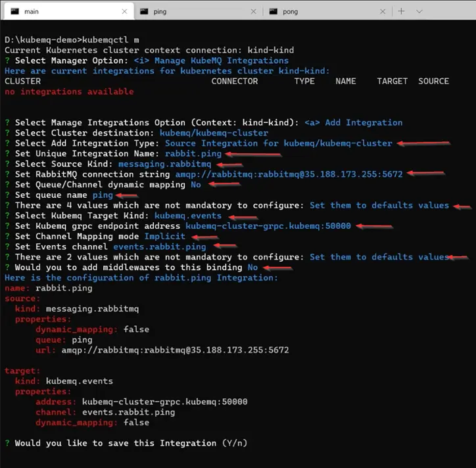
Task: Open a new terminal tab with plus
Action: coord(401,11)
